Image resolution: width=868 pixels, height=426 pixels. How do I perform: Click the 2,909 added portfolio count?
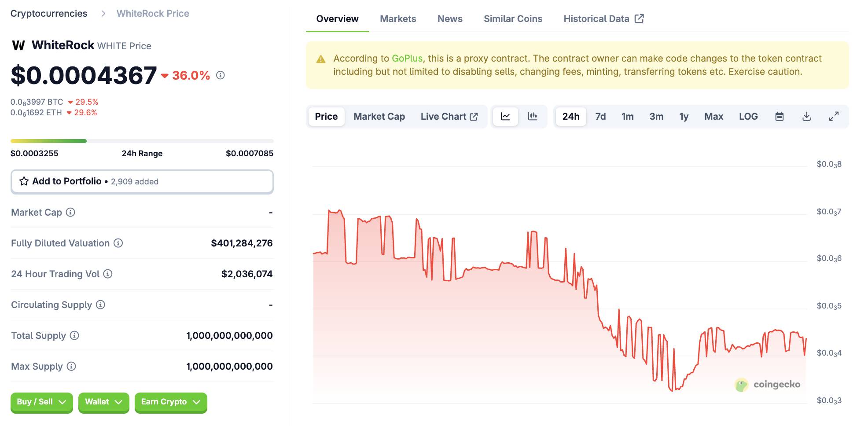[x=135, y=182]
